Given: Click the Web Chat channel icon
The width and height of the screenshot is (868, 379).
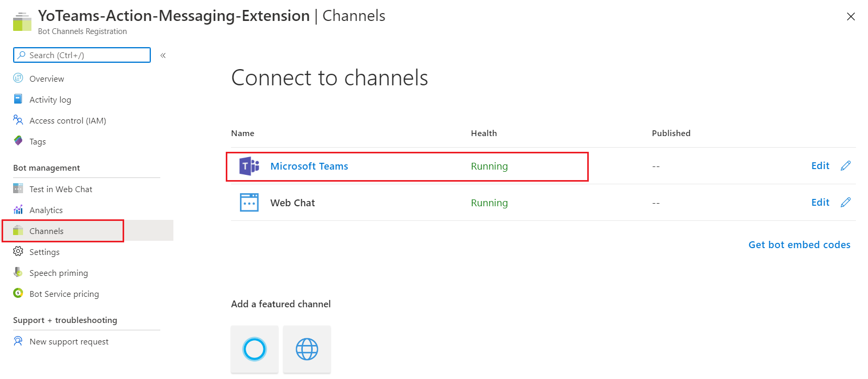Looking at the screenshot, I should pos(249,203).
